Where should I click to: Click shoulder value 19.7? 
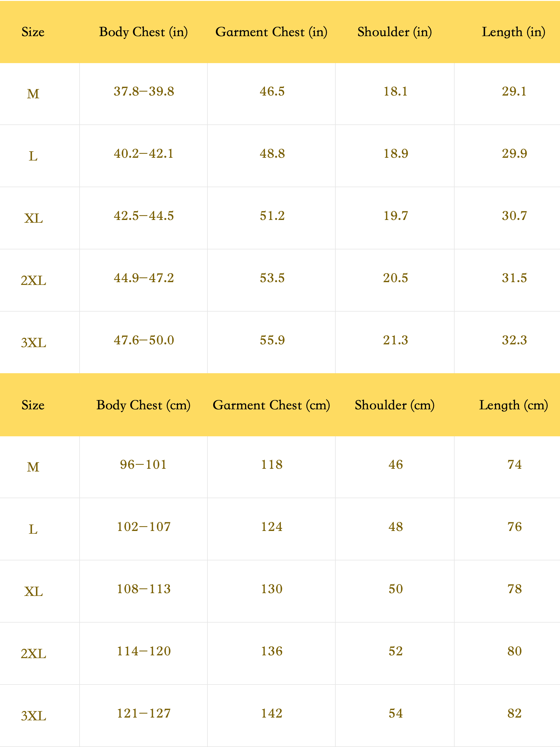396,216
